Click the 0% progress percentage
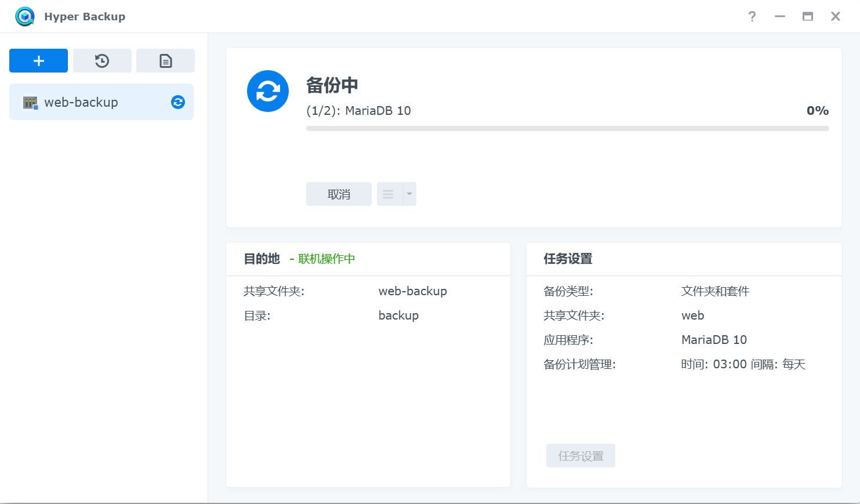 click(x=817, y=110)
